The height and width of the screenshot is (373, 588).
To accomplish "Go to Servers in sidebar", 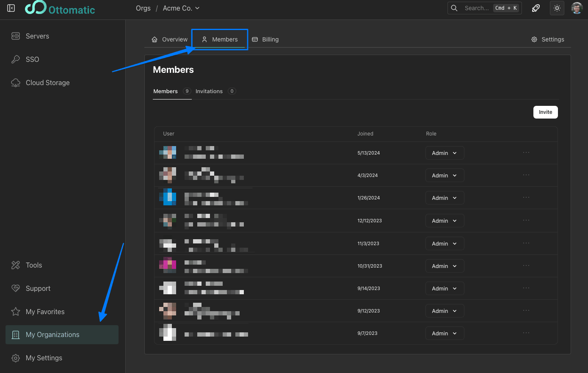I will [37, 36].
